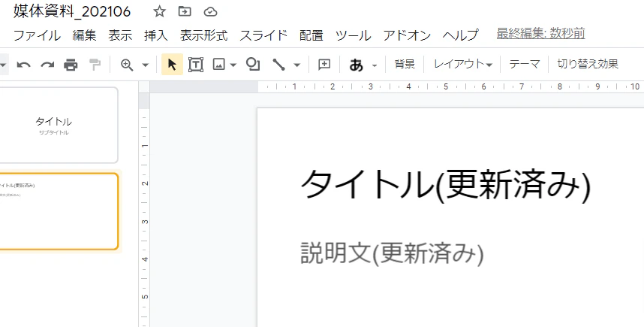Click the add comment icon
Viewport: 644px width, 327px height.
point(324,65)
